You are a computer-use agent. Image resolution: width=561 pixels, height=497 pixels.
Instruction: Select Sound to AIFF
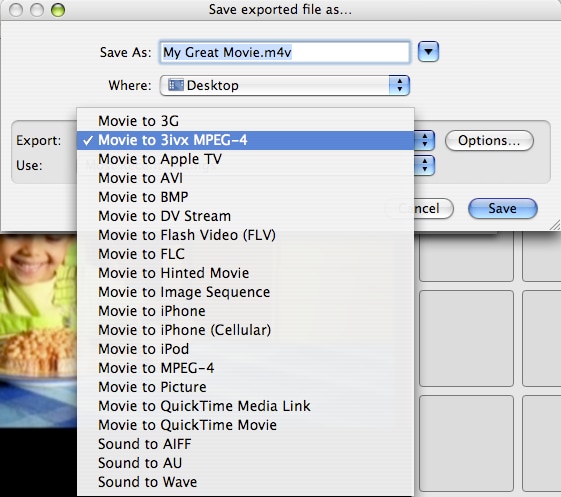(x=245, y=444)
